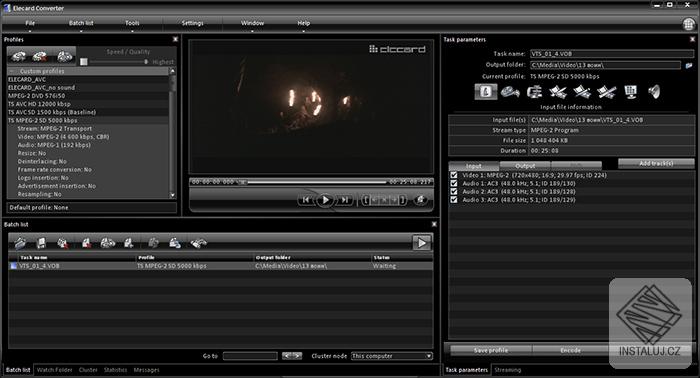Collapse the Custom profiles group
Image resolution: width=700 pixels, height=378 pixels.
[x=12, y=71]
